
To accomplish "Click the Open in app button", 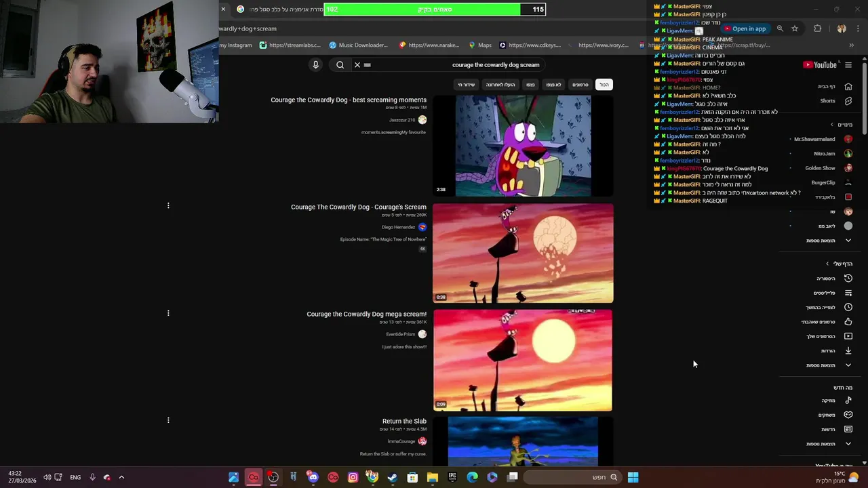I will [744, 28].
